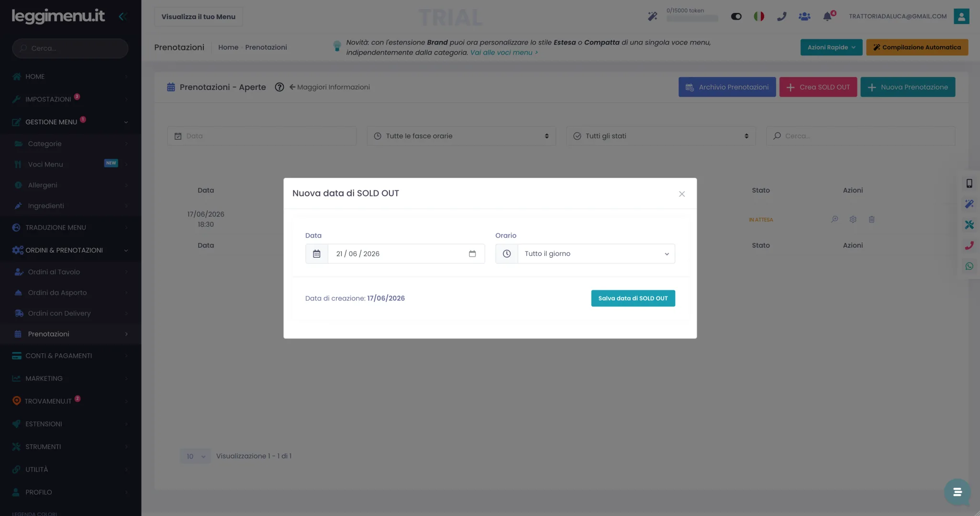The width and height of the screenshot is (980, 516).
Task: Open Allergeni sidebar item
Action: pos(70,185)
